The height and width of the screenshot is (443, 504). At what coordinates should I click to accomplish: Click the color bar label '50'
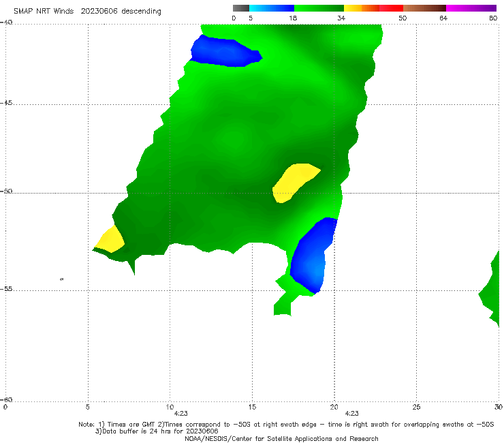point(403,18)
